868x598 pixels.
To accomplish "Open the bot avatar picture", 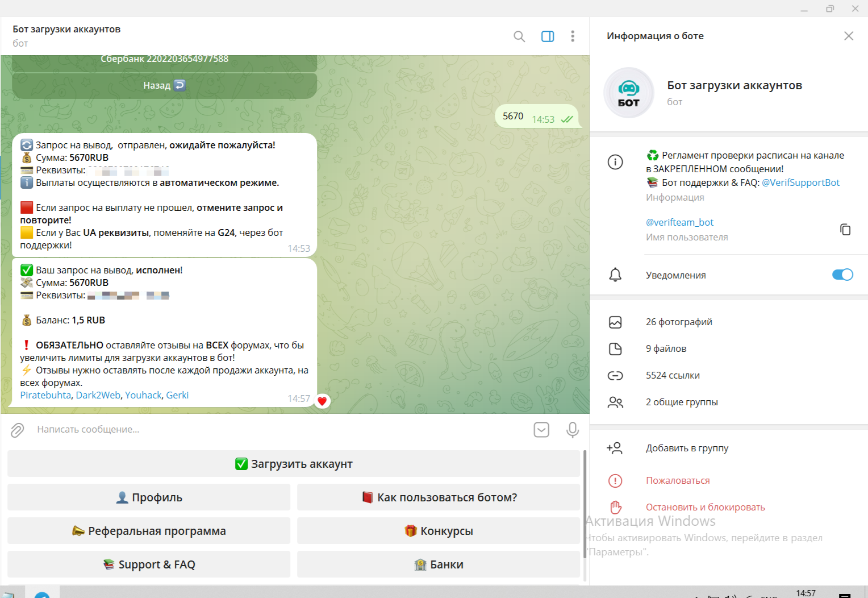I will coord(628,93).
